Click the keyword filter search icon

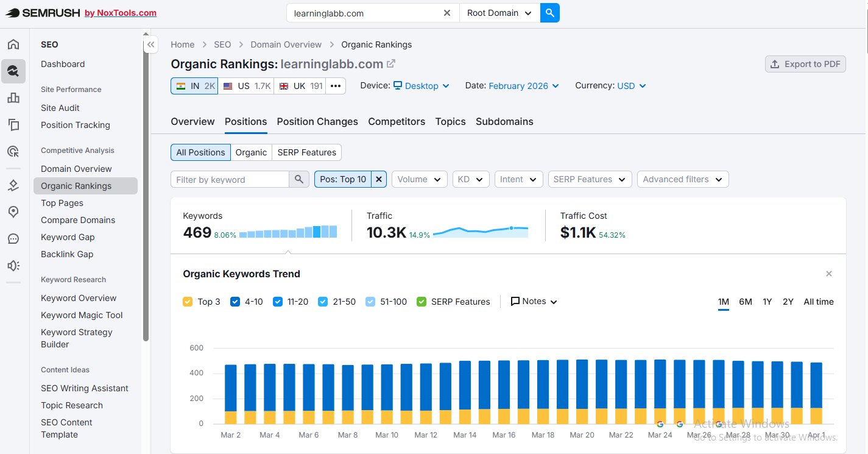coord(298,179)
